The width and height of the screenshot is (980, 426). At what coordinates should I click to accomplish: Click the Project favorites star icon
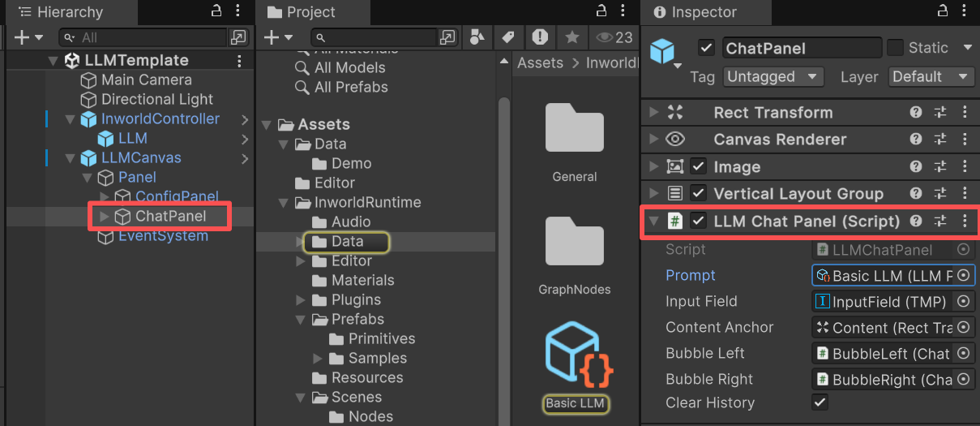571,37
